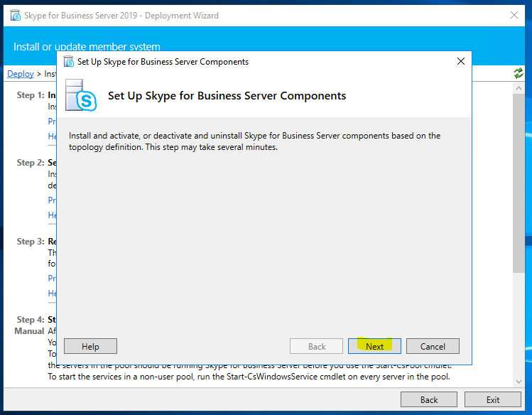Open the partially hidden Step 2 Help link
The image size is (532, 415).
pyautogui.click(x=52, y=215)
